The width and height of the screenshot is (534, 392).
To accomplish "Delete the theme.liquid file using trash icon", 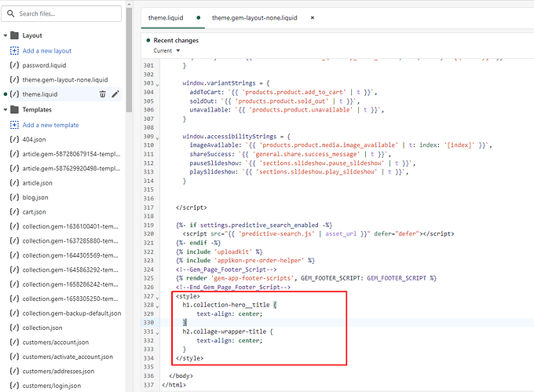I will [102, 94].
